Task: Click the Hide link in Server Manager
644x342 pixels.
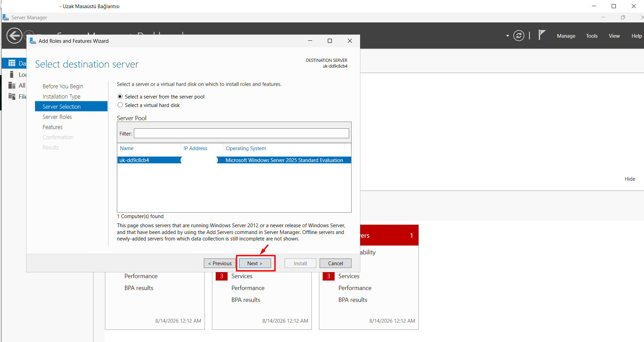Action: [x=630, y=179]
